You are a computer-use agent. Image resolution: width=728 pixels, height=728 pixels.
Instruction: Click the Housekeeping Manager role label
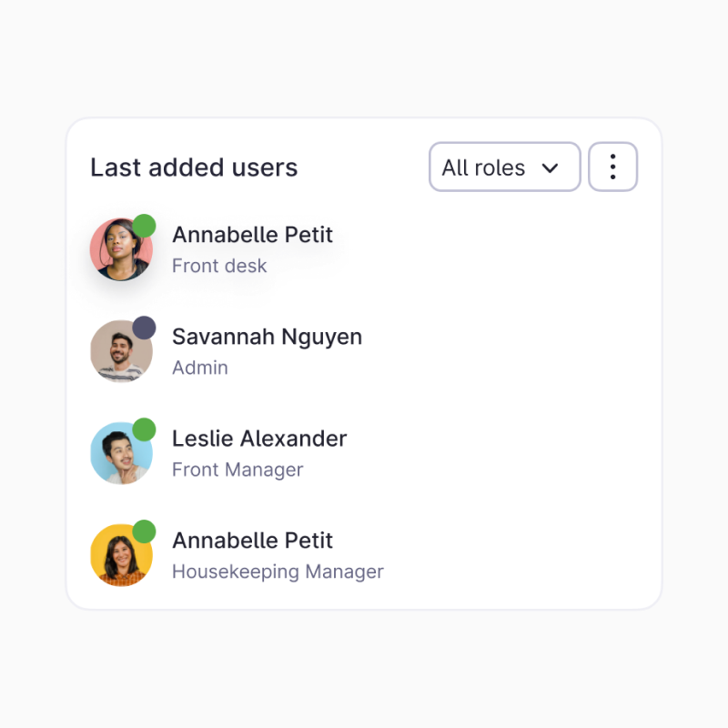pyautogui.click(x=278, y=572)
